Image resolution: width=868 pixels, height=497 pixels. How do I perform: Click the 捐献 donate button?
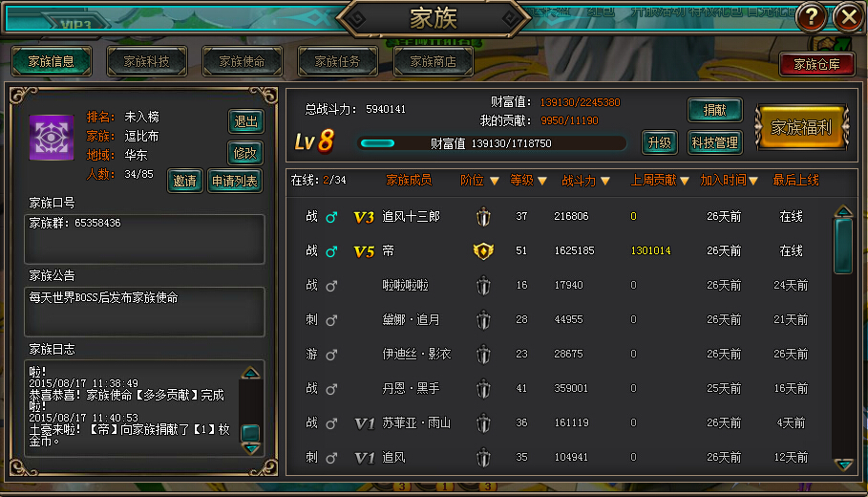(714, 110)
